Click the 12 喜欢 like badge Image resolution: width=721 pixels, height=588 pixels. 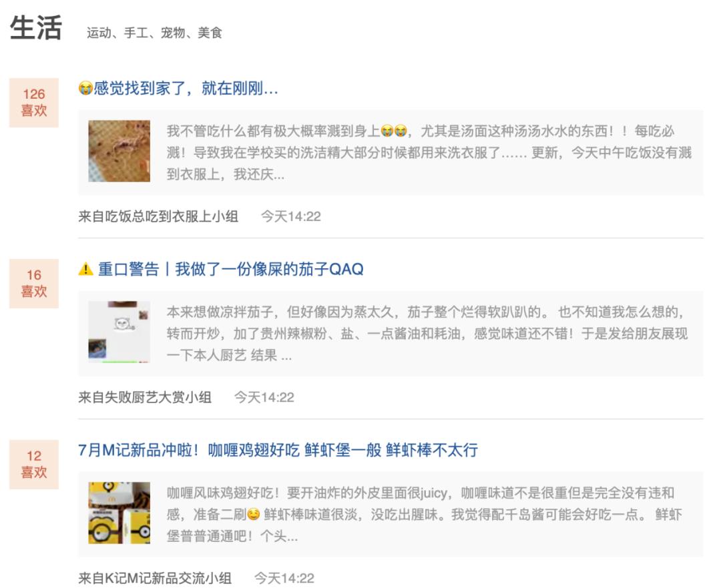34,465
